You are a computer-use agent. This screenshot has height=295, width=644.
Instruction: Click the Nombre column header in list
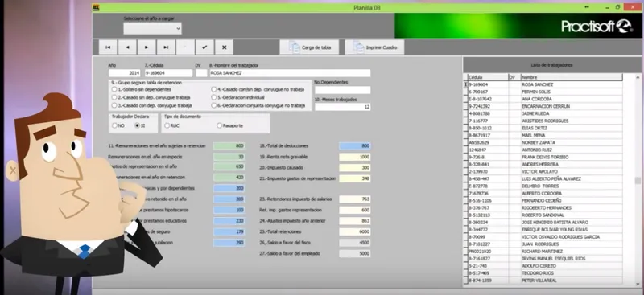click(572, 77)
